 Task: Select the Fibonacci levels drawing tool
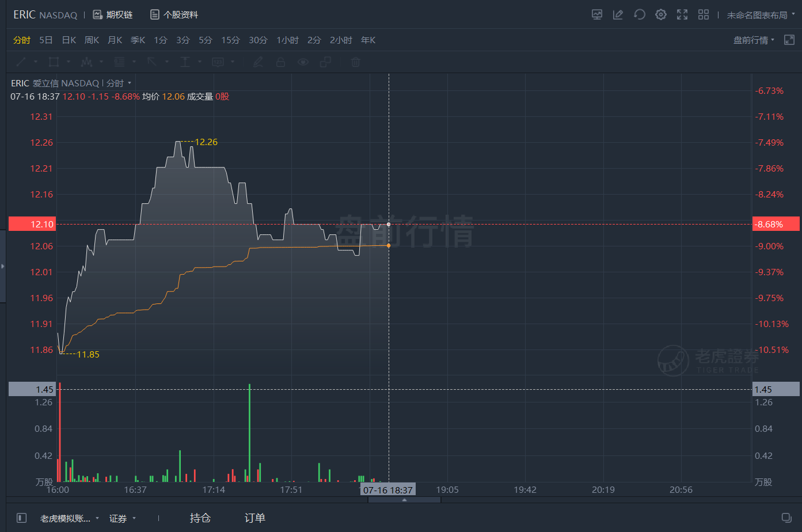click(120, 62)
